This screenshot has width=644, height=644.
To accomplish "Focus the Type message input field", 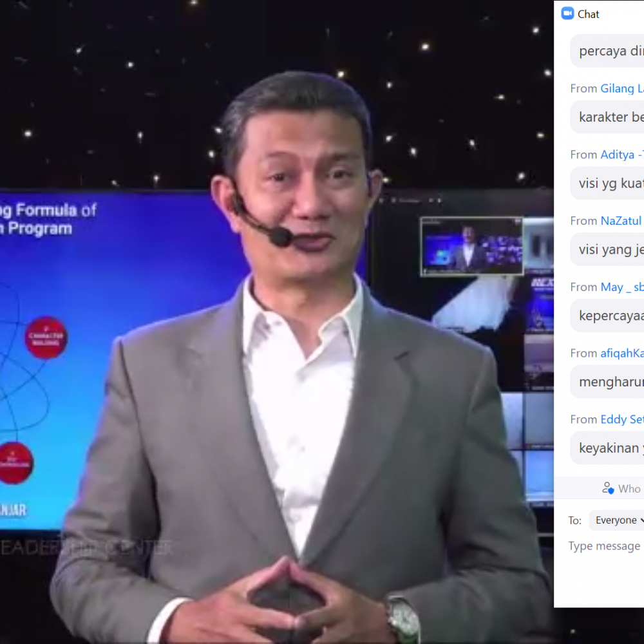I will click(605, 546).
